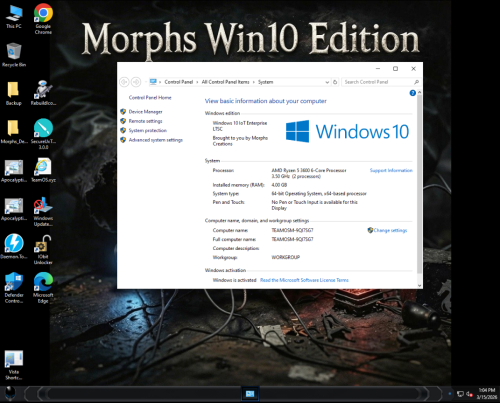
Task: Click the Alienware Start button on taskbar
Action: coord(10,394)
